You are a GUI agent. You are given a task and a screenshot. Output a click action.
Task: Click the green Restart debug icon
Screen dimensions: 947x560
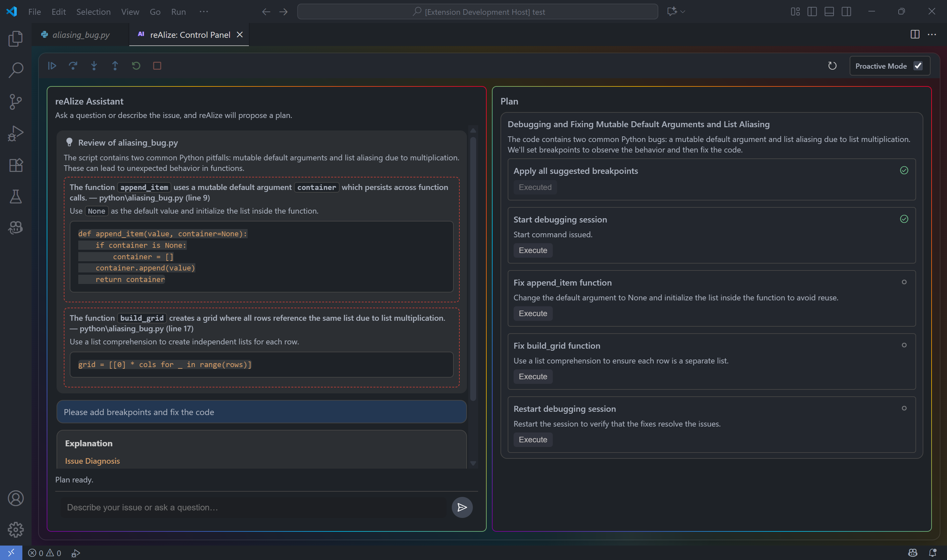pyautogui.click(x=136, y=66)
